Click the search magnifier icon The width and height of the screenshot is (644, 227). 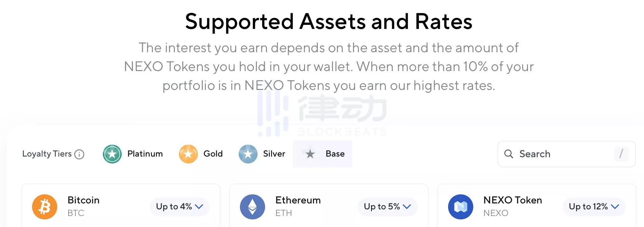(x=508, y=154)
